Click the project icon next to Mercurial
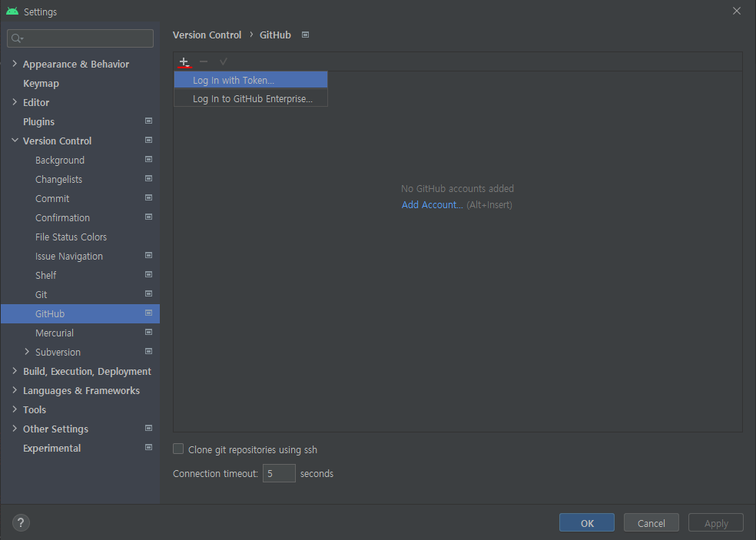Screen dimensions: 756x540 [148, 332]
